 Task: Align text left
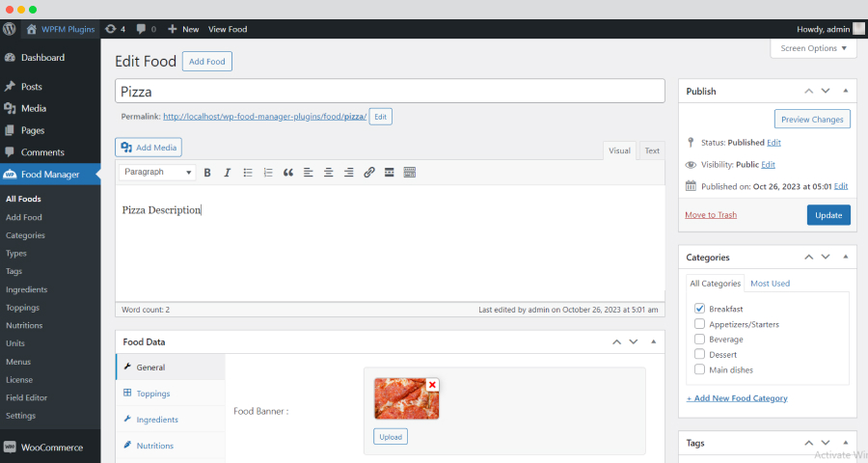[309, 173]
